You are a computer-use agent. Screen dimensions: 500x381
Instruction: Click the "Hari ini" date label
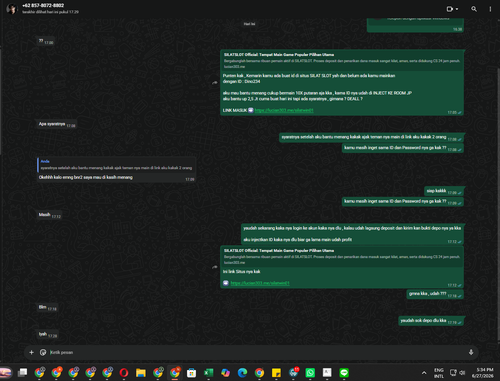pyautogui.click(x=249, y=24)
